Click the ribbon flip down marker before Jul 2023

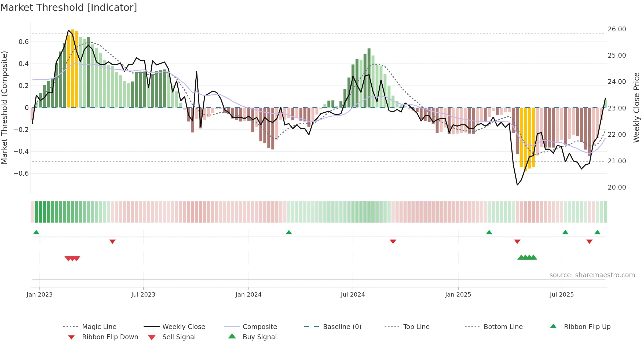point(112,242)
